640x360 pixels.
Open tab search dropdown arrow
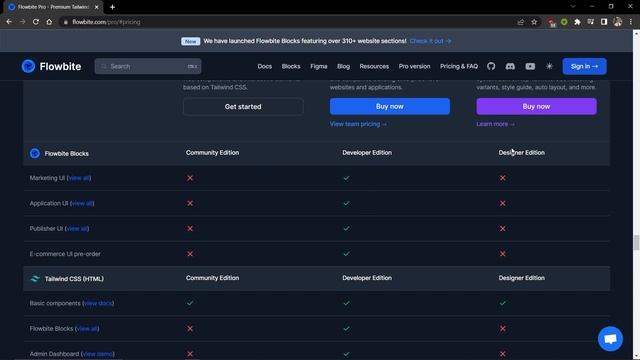(x=573, y=7)
